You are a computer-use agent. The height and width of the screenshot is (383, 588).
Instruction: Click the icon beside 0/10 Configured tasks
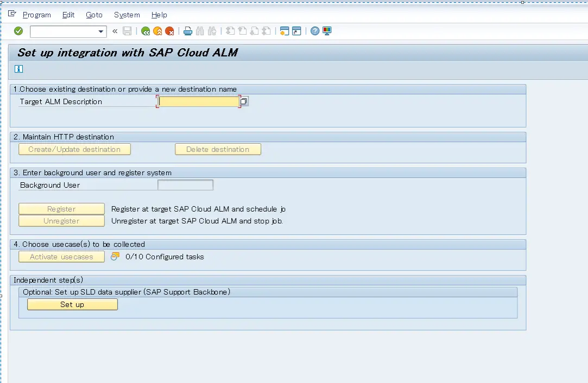tap(115, 257)
